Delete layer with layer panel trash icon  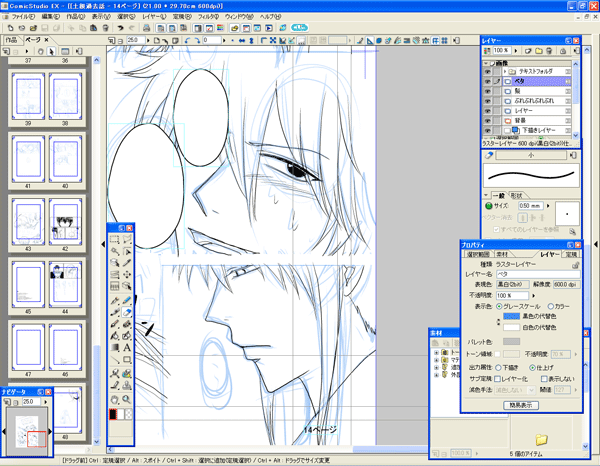pos(549,51)
